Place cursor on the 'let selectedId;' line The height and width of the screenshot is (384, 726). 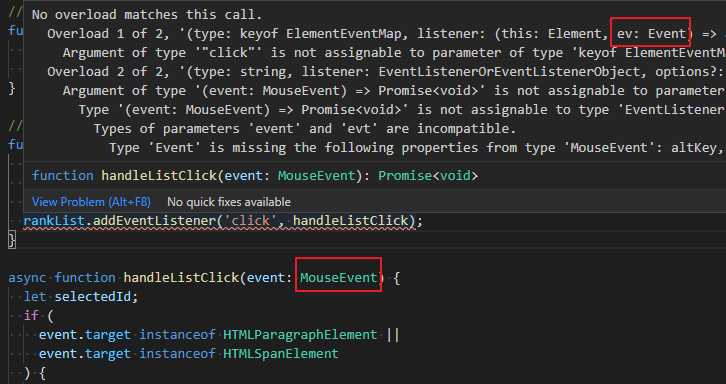click(81, 296)
